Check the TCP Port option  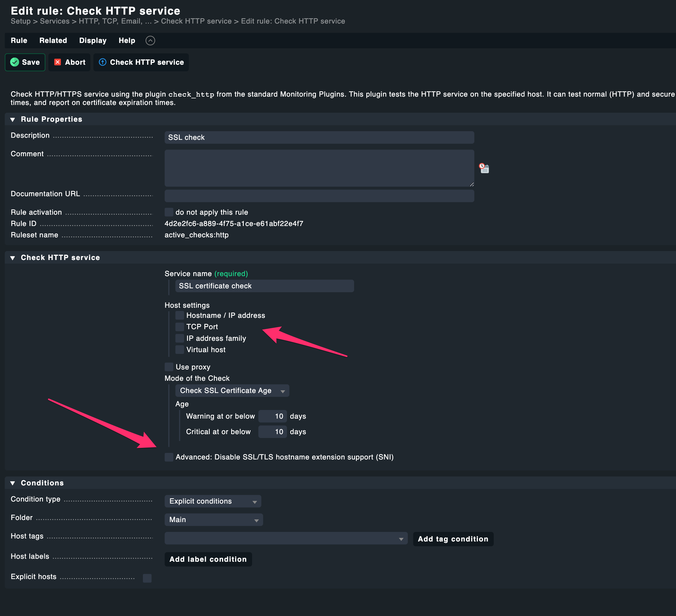coord(180,326)
